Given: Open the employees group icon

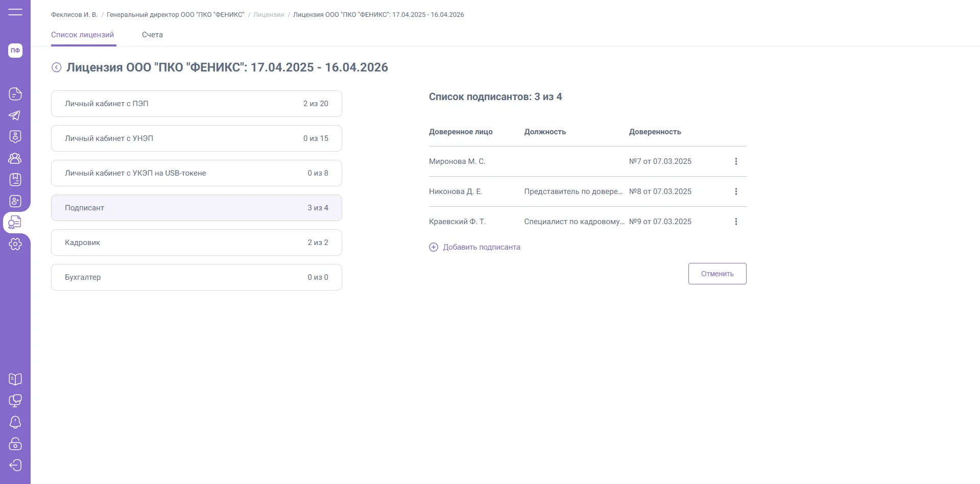Looking at the screenshot, I should tap(15, 158).
